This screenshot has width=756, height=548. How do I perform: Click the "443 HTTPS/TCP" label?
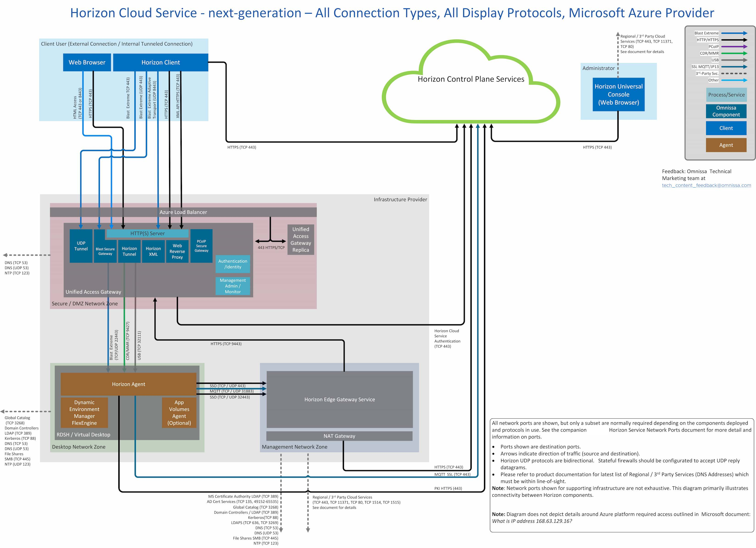click(271, 248)
